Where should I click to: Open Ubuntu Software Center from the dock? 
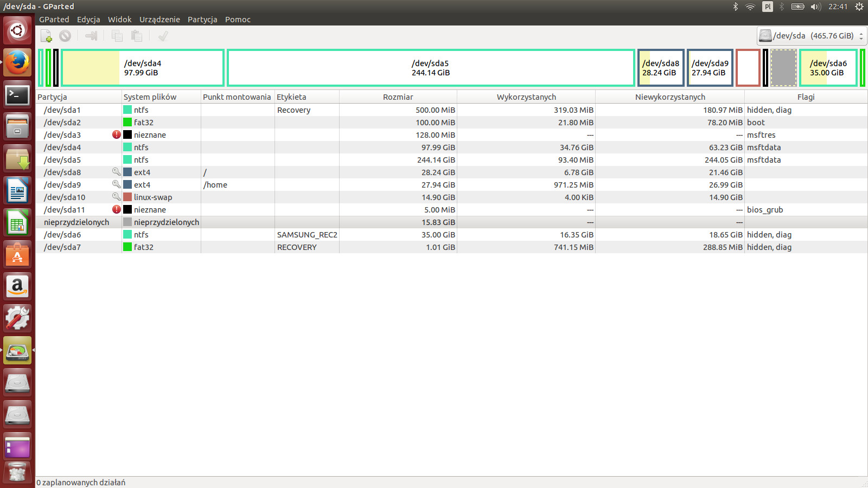click(17, 254)
